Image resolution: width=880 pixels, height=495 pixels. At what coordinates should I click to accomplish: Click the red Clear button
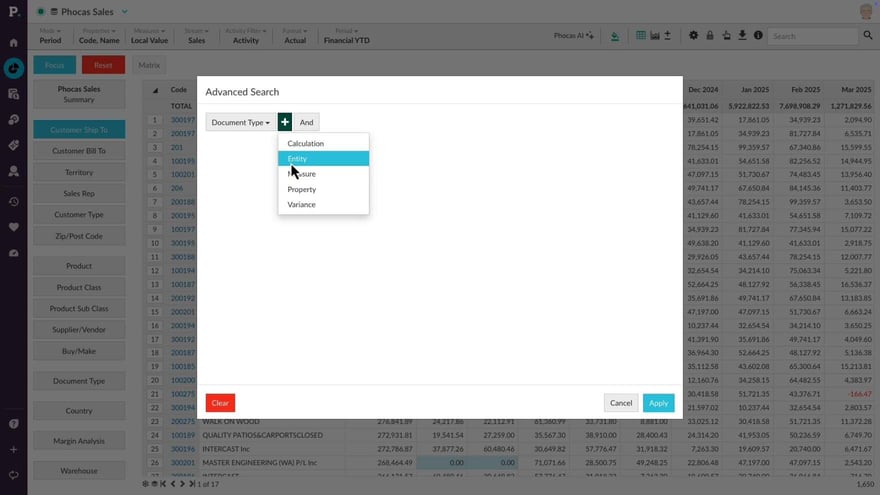tap(220, 403)
